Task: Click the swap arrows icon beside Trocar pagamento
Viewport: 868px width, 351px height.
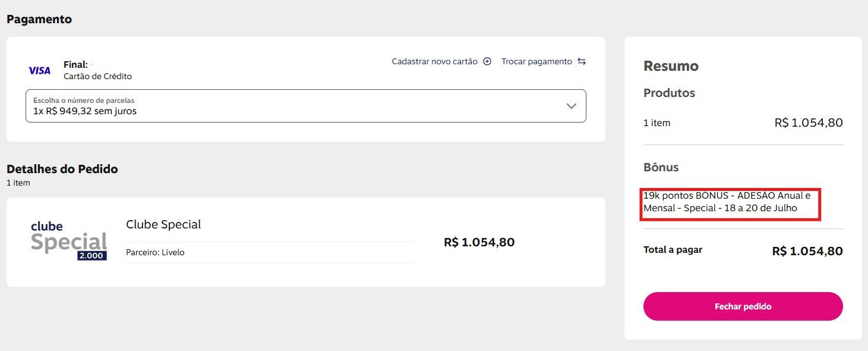Action: click(x=582, y=61)
